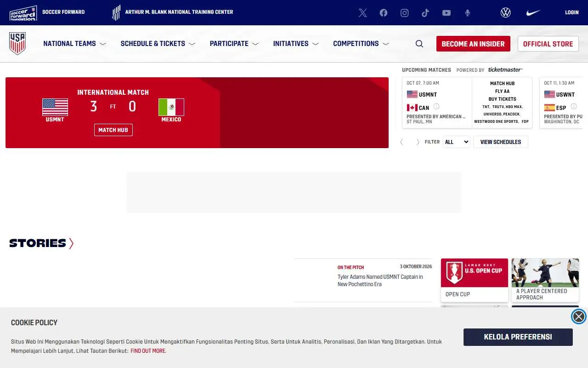The width and height of the screenshot is (588, 368).
Task: Expand the Competitions menu
Action: point(361,44)
